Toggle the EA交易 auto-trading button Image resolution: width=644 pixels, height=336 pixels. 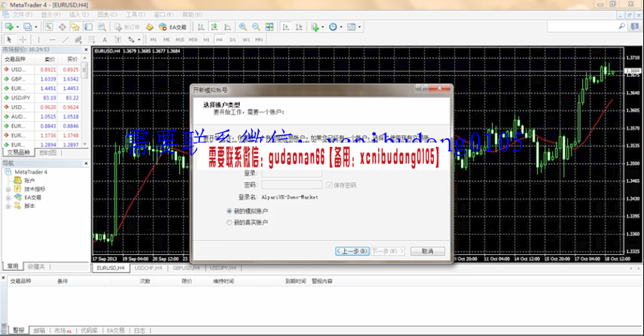pos(173,27)
